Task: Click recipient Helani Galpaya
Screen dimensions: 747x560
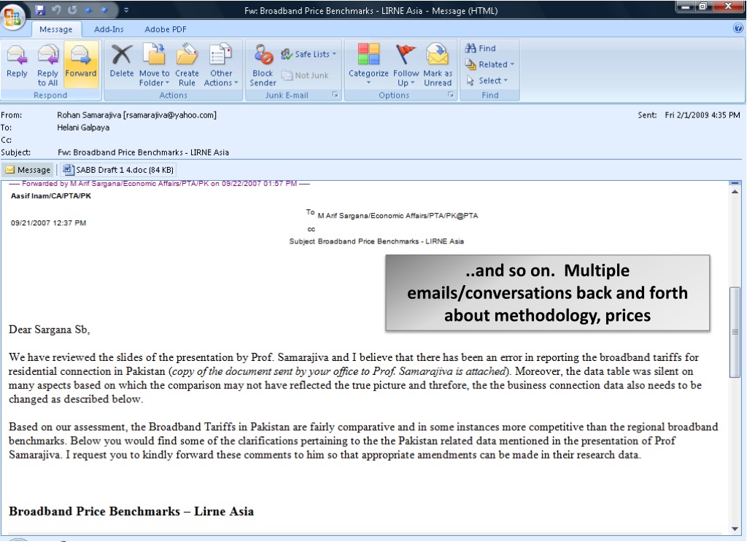Action: (x=83, y=128)
